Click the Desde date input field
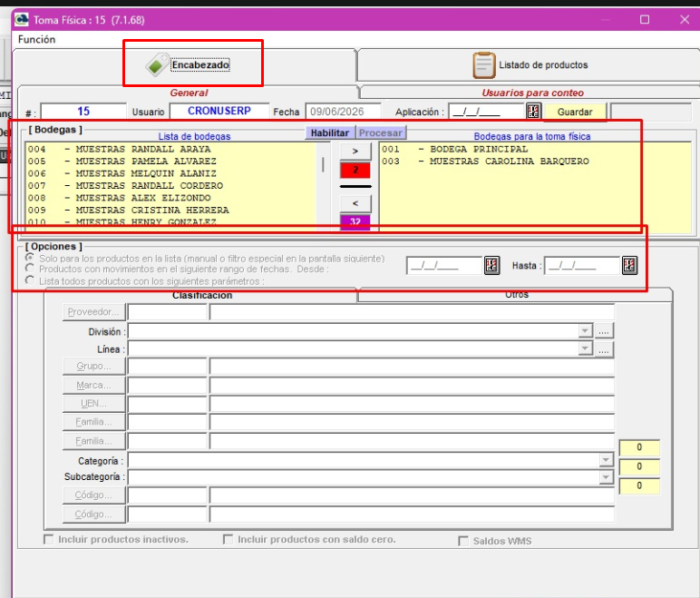700x598 pixels. tap(444, 266)
